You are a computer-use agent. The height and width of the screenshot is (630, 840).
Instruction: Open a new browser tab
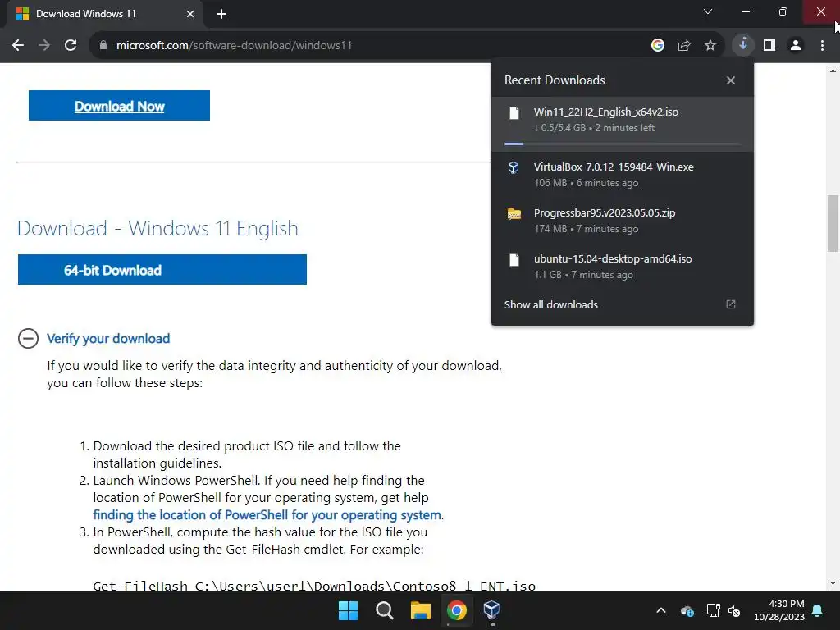pyautogui.click(x=221, y=14)
